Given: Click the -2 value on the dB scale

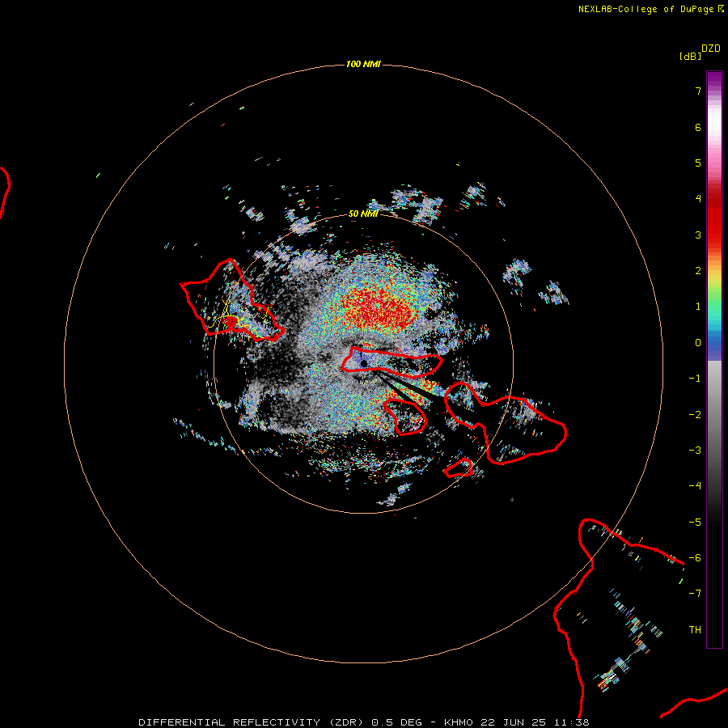Looking at the screenshot, I should (x=695, y=415).
